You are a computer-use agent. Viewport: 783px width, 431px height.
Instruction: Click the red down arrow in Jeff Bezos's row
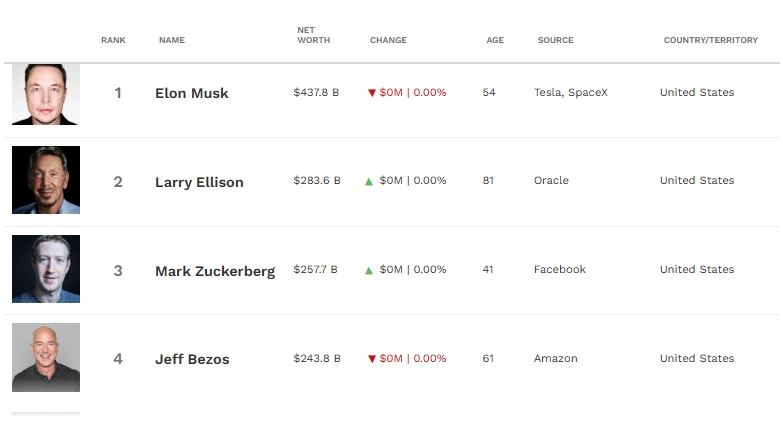(x=372, y=359)
